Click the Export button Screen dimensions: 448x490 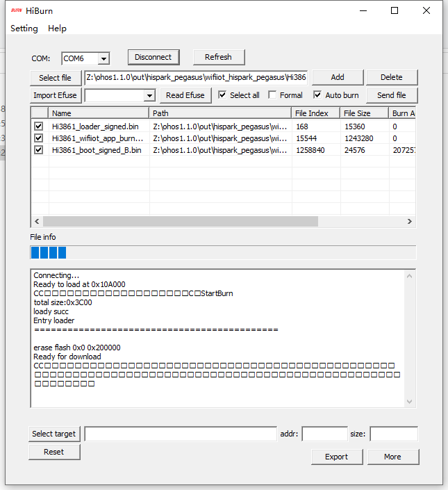coord(337,457)
